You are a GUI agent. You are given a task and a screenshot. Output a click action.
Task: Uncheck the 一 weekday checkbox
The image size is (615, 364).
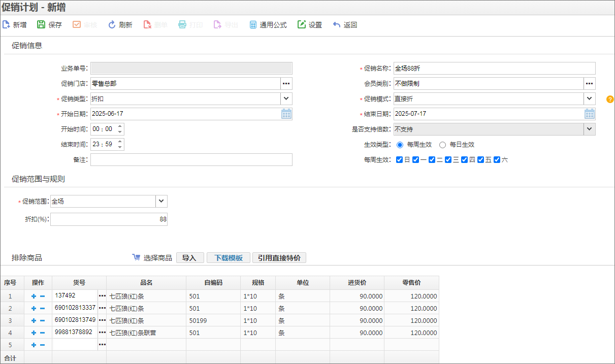[415, 159]
